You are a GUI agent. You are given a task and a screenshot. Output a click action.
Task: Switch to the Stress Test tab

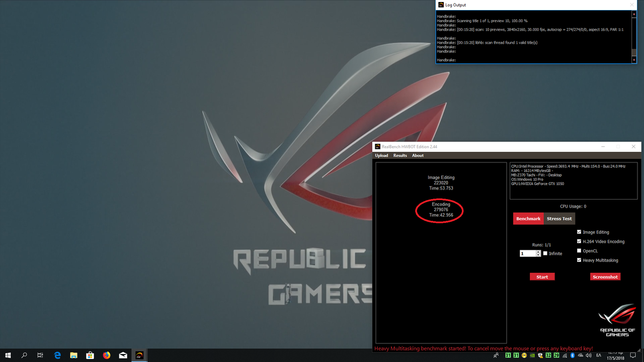(559, 219)
